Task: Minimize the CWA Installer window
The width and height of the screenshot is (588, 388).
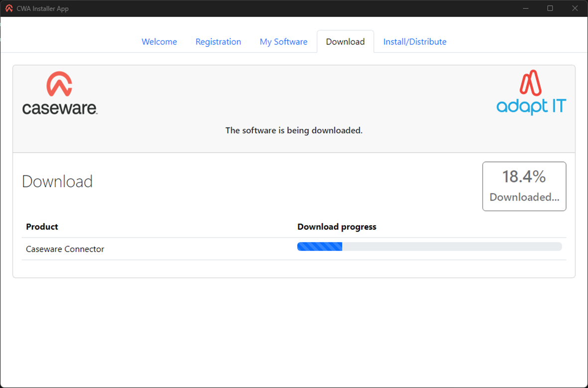Action: 526,8
